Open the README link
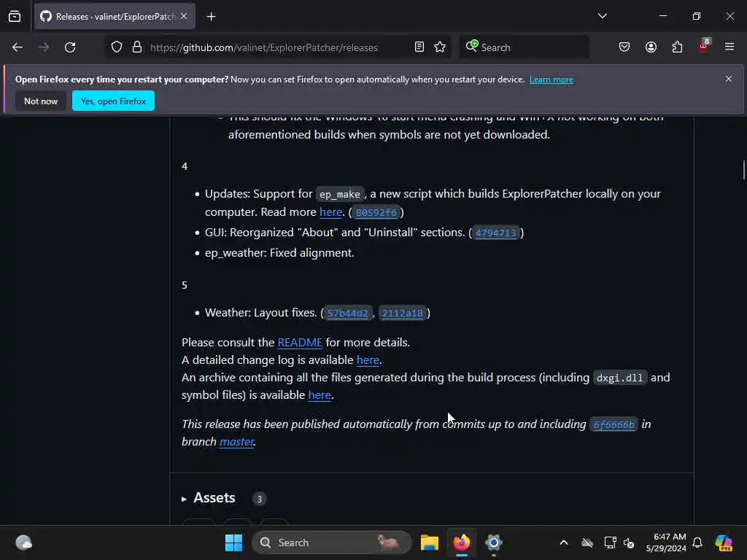The height and width of the screenshot is (560, 747). click(x=300, y=343)
